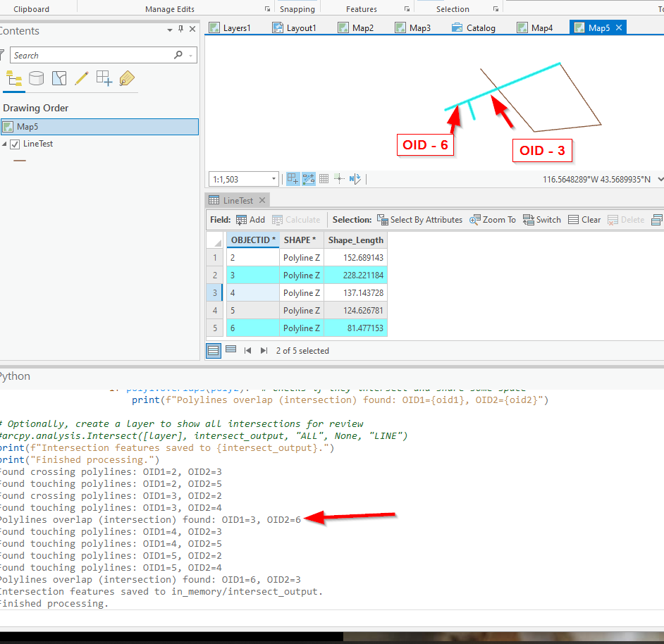Click SHAPE column header
Image resolution: width=664 pixels, height=644 pixels.
tap(301, 240)
